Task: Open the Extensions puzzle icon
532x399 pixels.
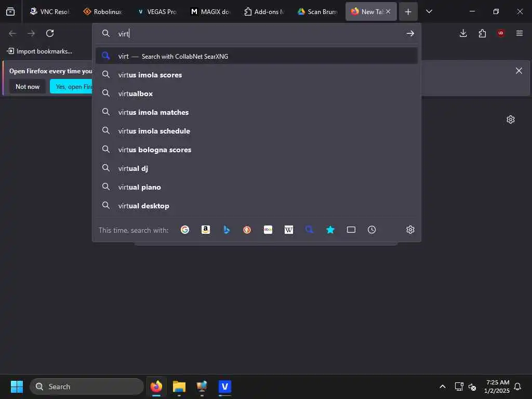Action: point(482,33)
